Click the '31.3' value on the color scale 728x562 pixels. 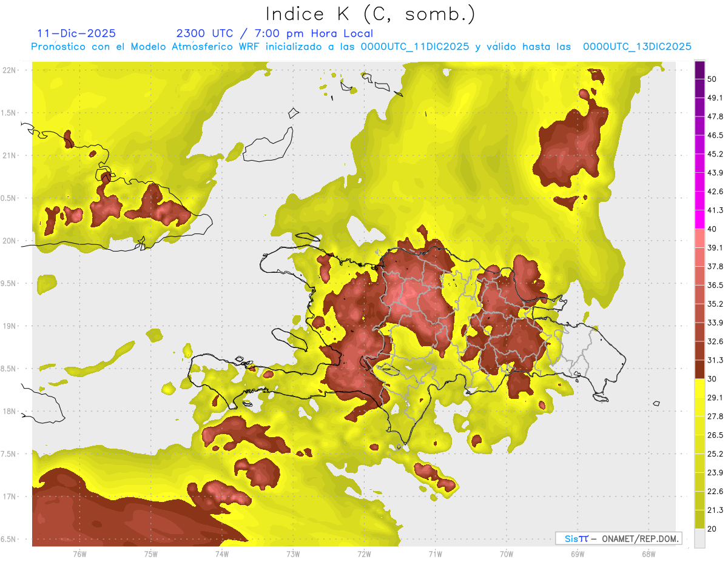click(715, 360)
